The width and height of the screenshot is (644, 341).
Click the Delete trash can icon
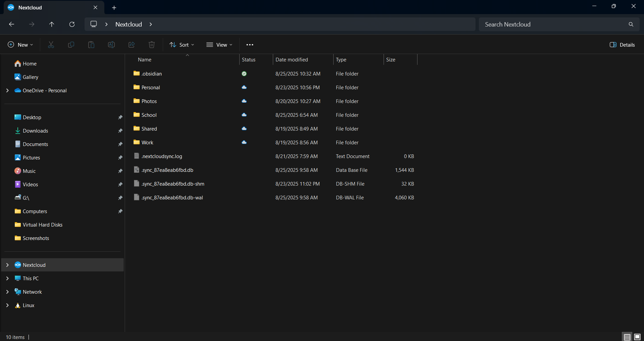152,45
